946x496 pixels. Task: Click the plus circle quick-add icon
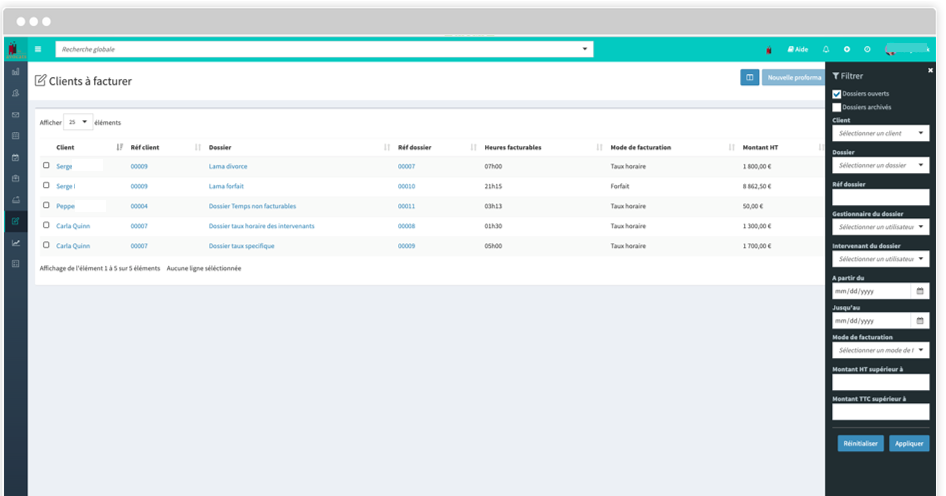tap(846, 49)
